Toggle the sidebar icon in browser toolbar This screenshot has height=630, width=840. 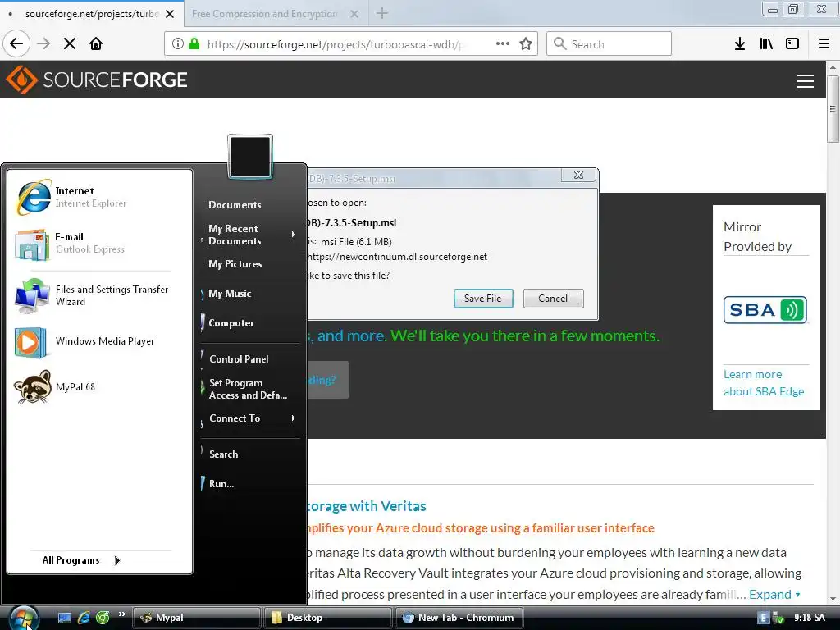coord(792,44)
